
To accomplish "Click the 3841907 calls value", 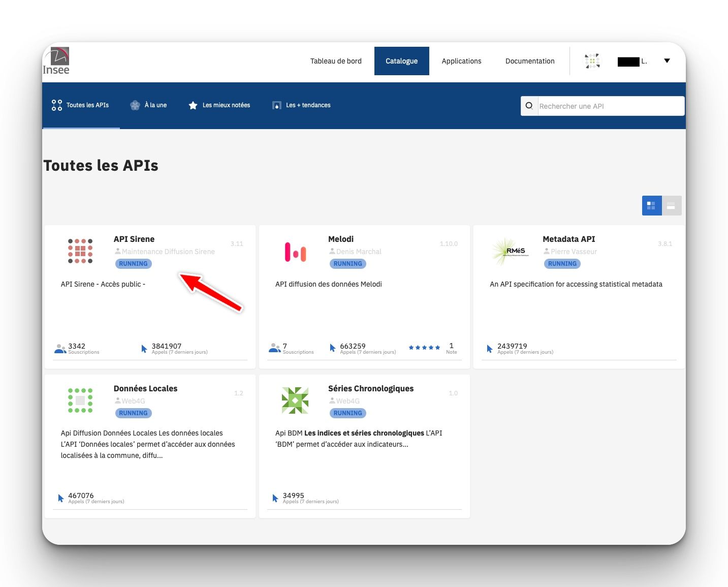I will tap(167, 346).
